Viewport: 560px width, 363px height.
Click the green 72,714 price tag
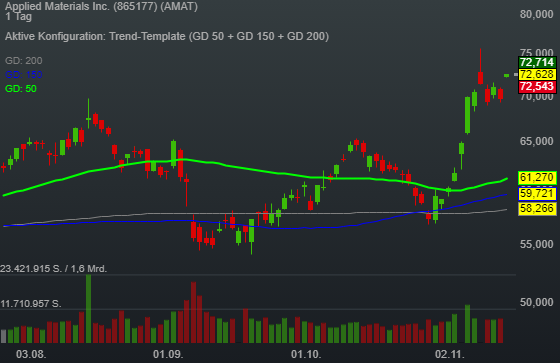point(537,62)
